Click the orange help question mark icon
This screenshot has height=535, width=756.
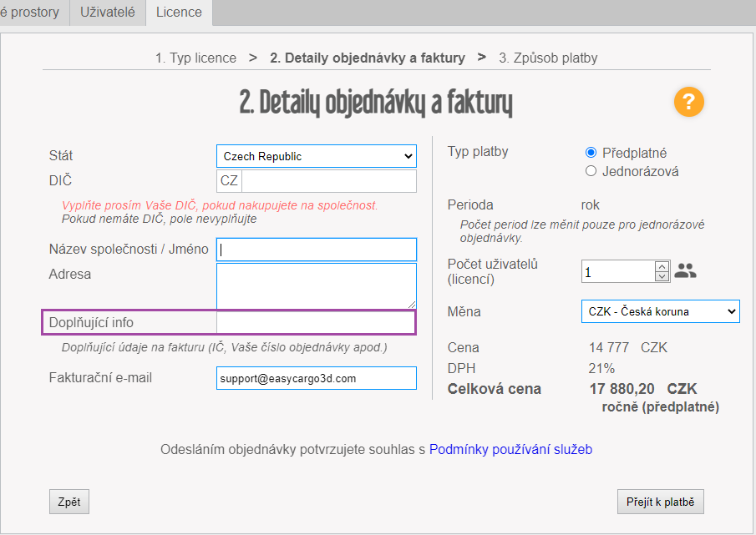pos(689,103)
